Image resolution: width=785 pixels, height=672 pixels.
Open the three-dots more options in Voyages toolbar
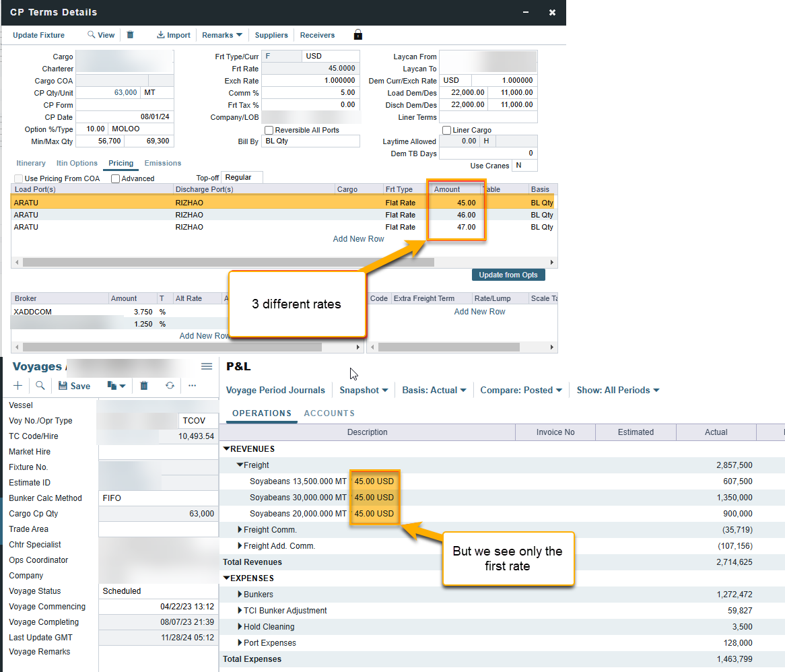[x=192, y=386]
